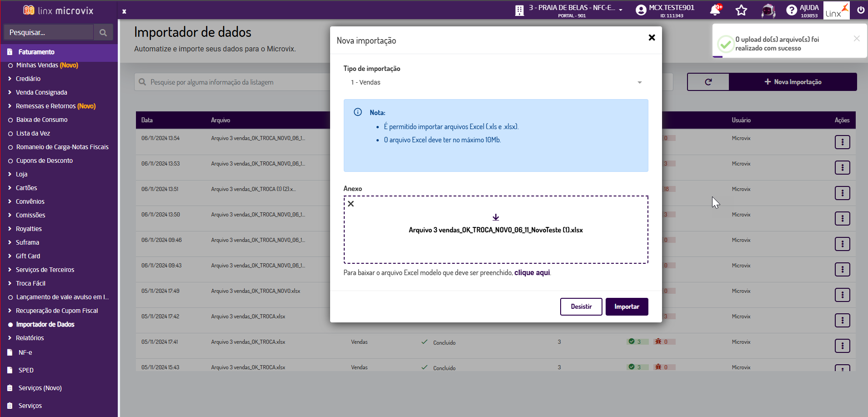This screenshot has height=417, width=868.
Task: Expand the Crediário menu
Action: click(28, 79)
